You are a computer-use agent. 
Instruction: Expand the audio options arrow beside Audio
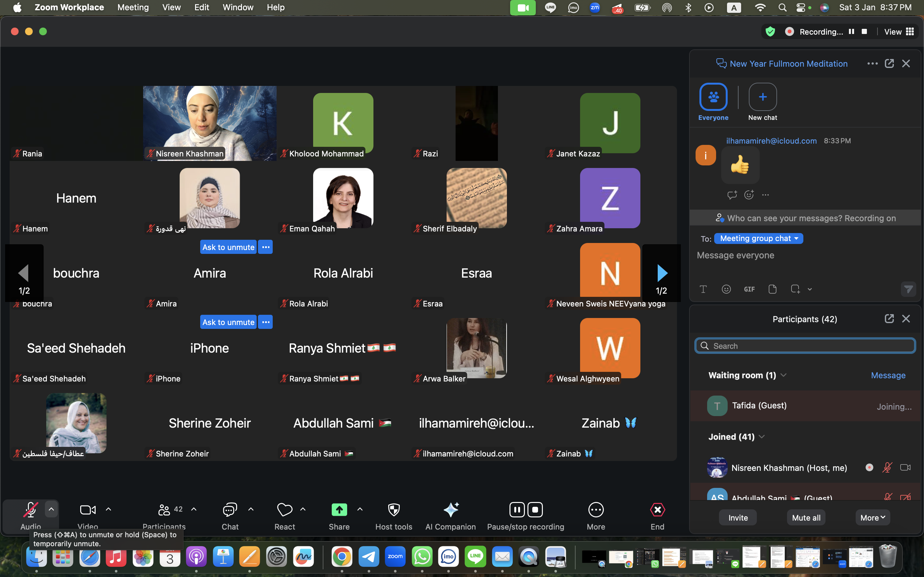[51, 509]
